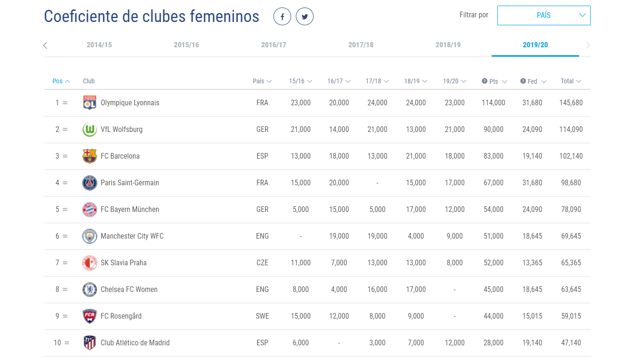Viewport: 644px width, 357px height.
Task: Click the Coeficiente de clubes femeninos heading
Action: click(151, 16)
